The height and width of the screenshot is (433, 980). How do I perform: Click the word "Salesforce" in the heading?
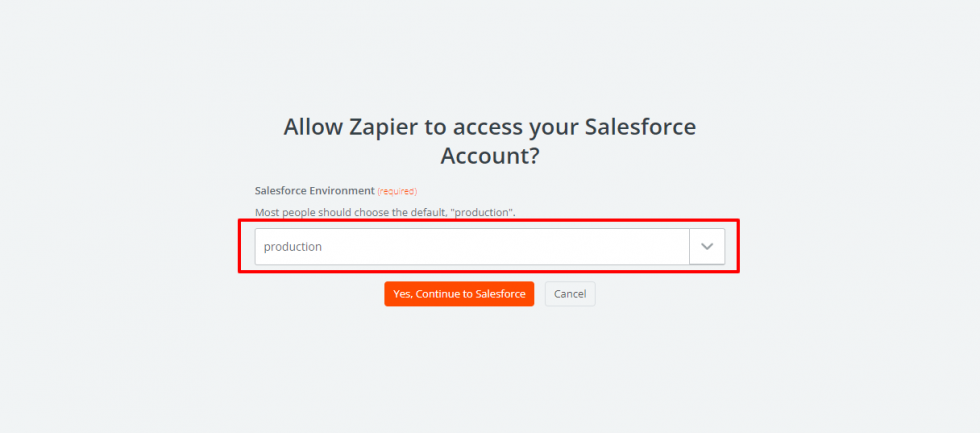coord(640,127)
